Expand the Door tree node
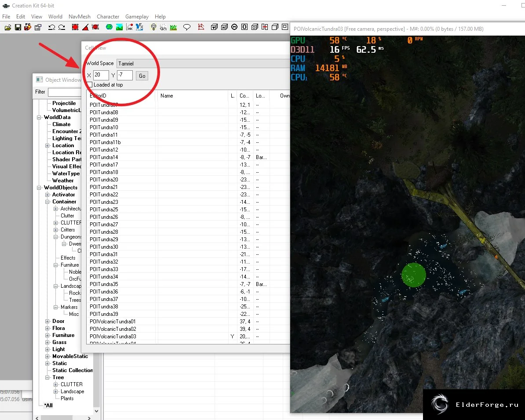Screen dimensions: 525x420 (47, 321)
